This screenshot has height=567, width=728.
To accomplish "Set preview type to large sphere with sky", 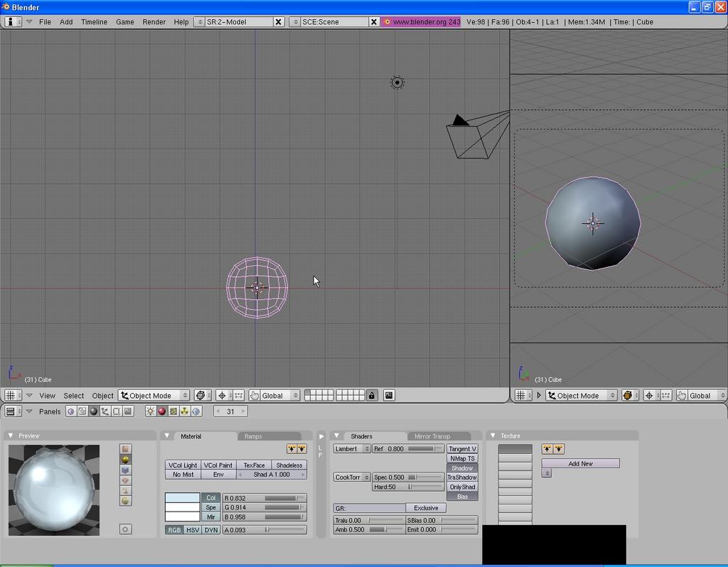I will (125, 501).
